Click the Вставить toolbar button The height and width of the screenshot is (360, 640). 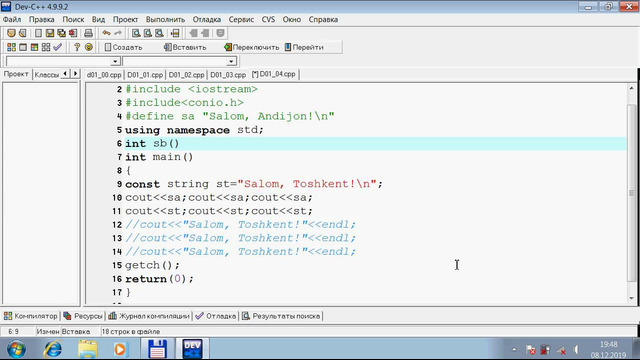click(185, 47)
